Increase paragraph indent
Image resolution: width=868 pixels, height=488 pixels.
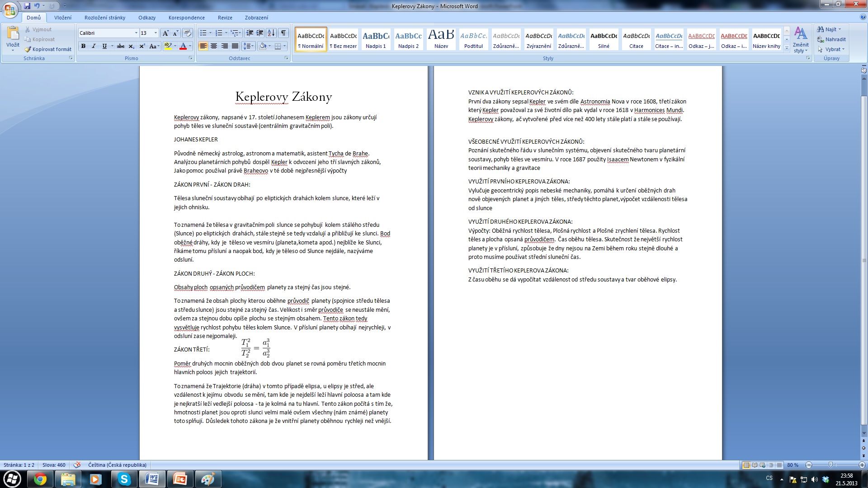259,33
